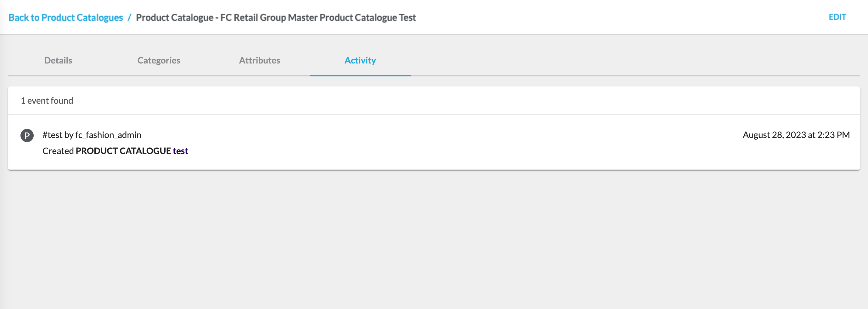Click the FC Retail Group Master breadcrumb title
Screen dimensions: 868x309
coord(318,18)
